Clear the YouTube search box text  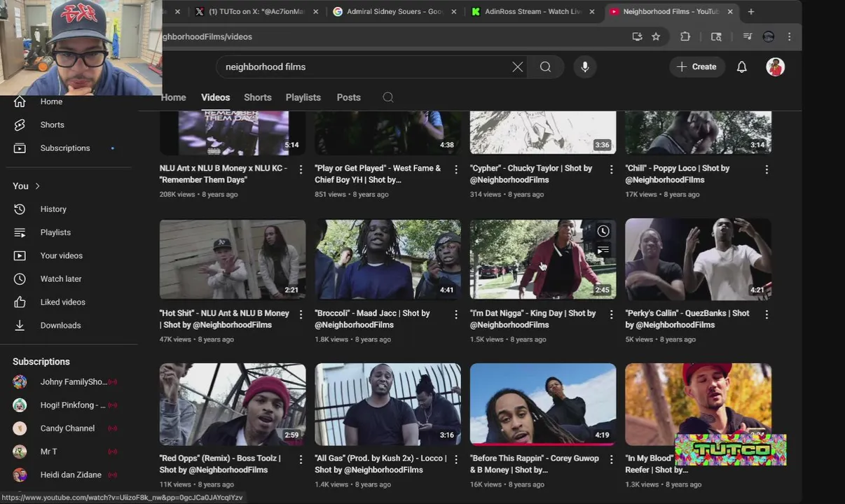(518, 66)
